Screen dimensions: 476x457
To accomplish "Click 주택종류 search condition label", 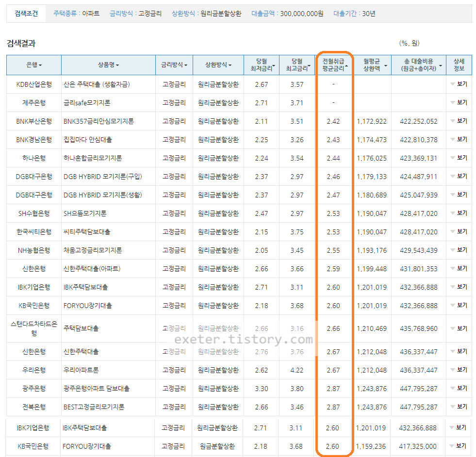I will [x=65, y=14].
